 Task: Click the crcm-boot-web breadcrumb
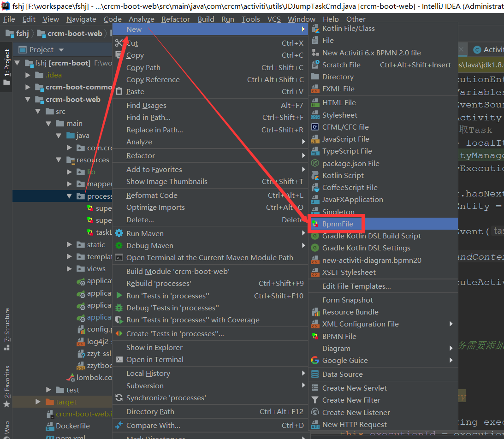coord(70,33)
